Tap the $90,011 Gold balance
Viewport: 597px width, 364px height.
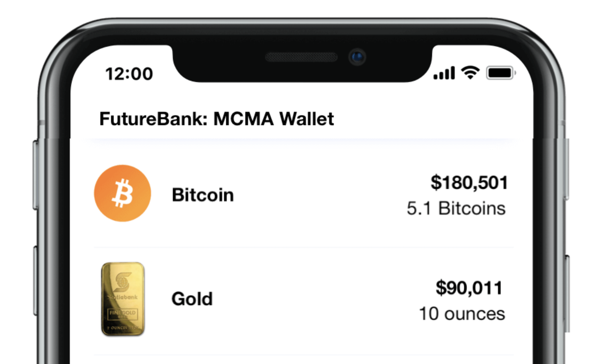[x=469, y=288]
